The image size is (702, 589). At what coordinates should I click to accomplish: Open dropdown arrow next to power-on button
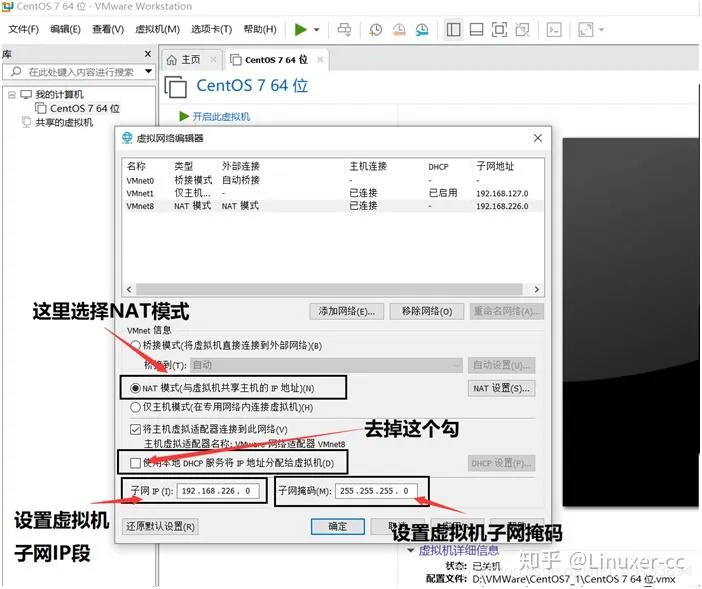coord(317,30)
